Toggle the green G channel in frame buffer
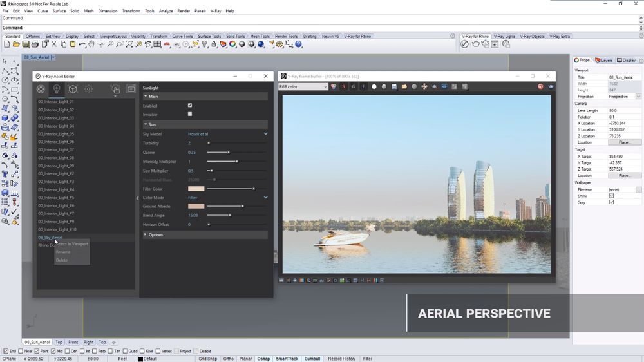Screen dimensions: 644x362 354,87
